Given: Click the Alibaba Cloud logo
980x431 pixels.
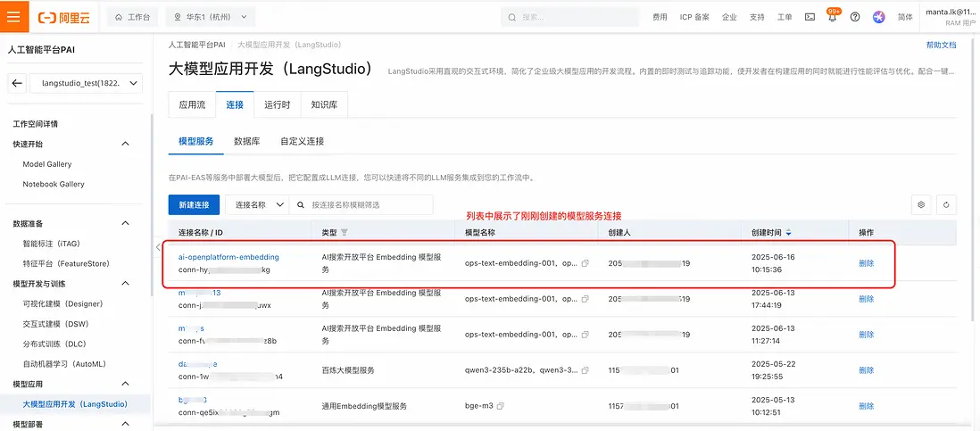Looking at the screenshot, I should point(63,17).
